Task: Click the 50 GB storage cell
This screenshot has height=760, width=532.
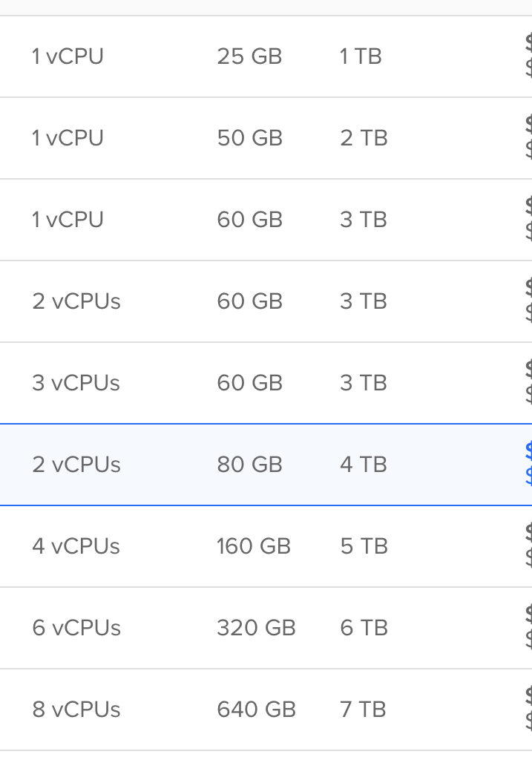Action: click(x=249, y=138)
